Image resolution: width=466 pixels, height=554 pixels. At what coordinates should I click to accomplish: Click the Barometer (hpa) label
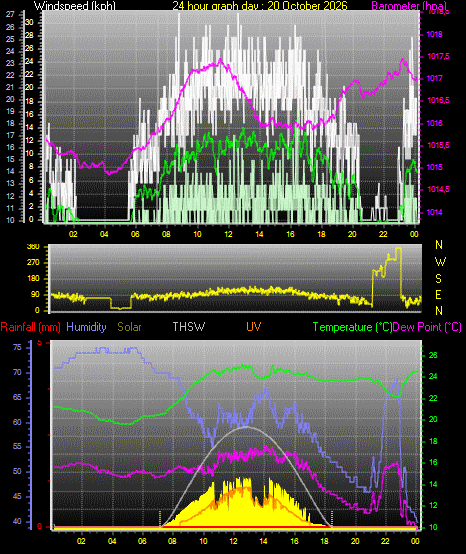[409, 6]
